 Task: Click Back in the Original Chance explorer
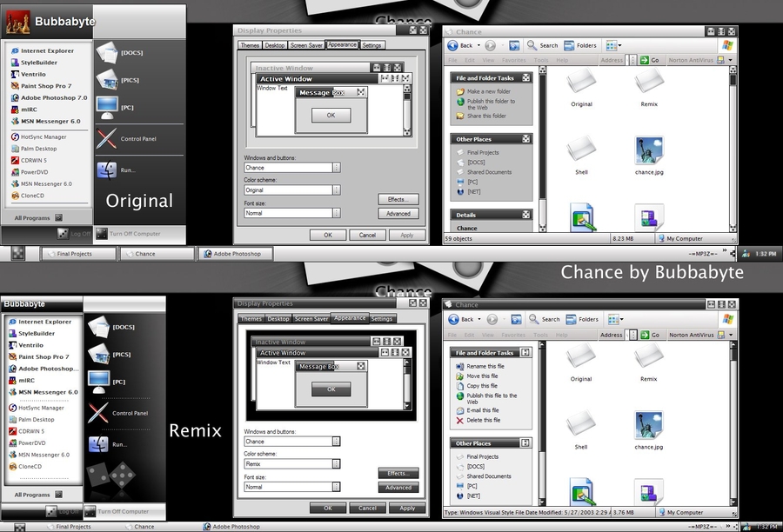(x=460, y=45)
